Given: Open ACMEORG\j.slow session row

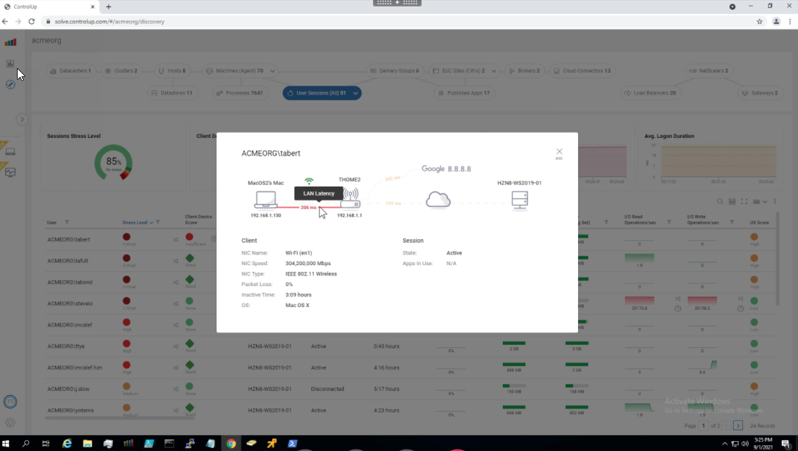Looking at the screenshot, I should (68, 389).
